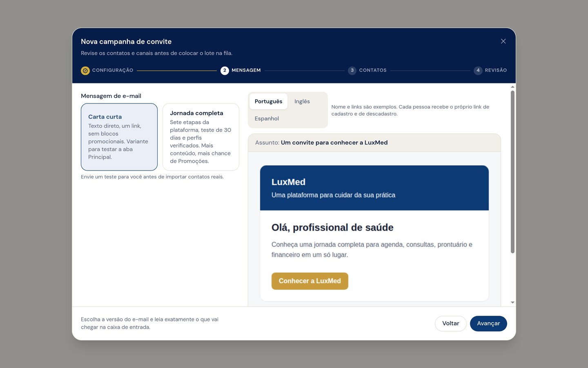Click the REVISÃO step label

click(496, 70)
